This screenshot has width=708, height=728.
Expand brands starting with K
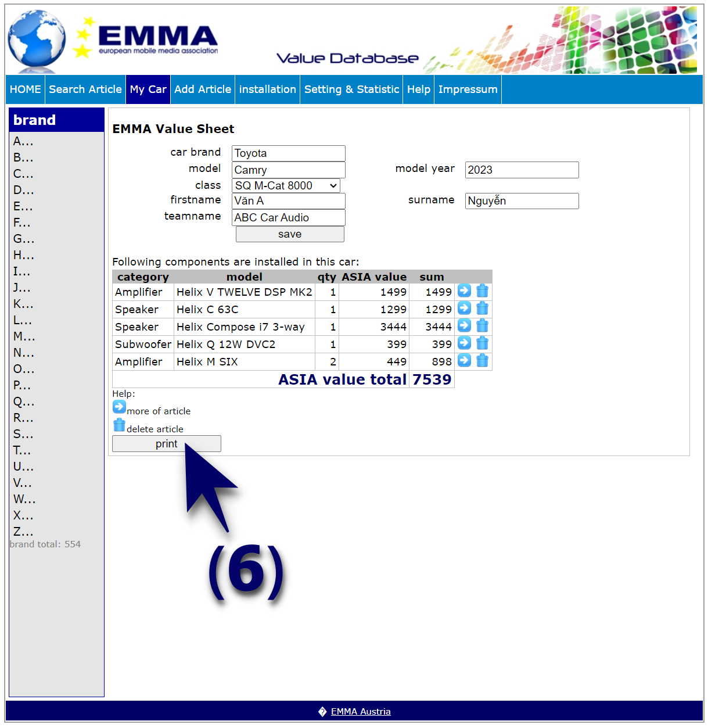tap(23, 304)
